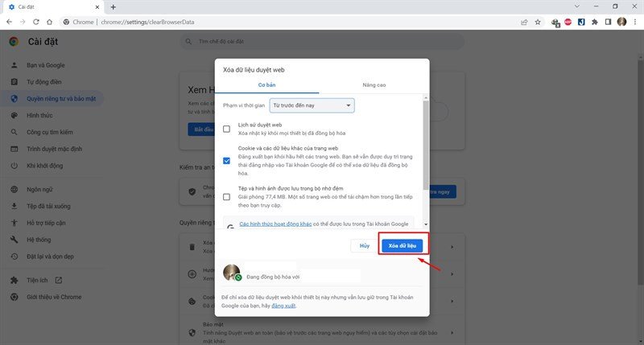Open the Phạm vi thời gian dropdown
Screen dimensions: 644x345
(x=312, y=105)
